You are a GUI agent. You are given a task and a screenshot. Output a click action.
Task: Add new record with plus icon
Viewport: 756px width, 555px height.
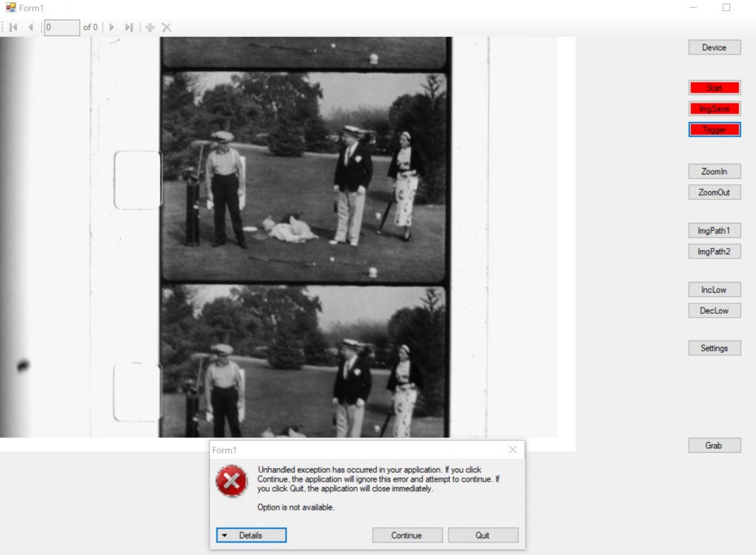click(150, 27)
